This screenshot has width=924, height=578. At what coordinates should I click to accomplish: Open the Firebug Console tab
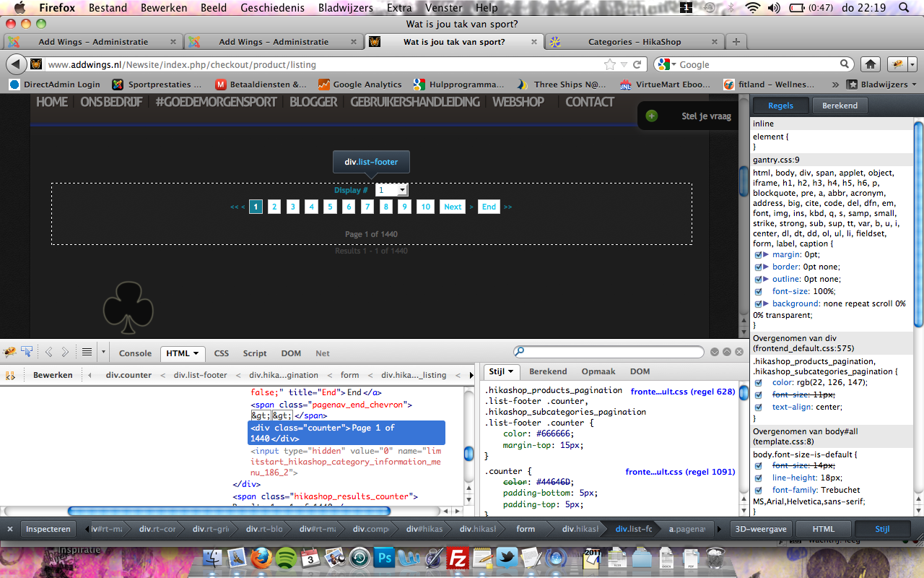tap(135, 353)
